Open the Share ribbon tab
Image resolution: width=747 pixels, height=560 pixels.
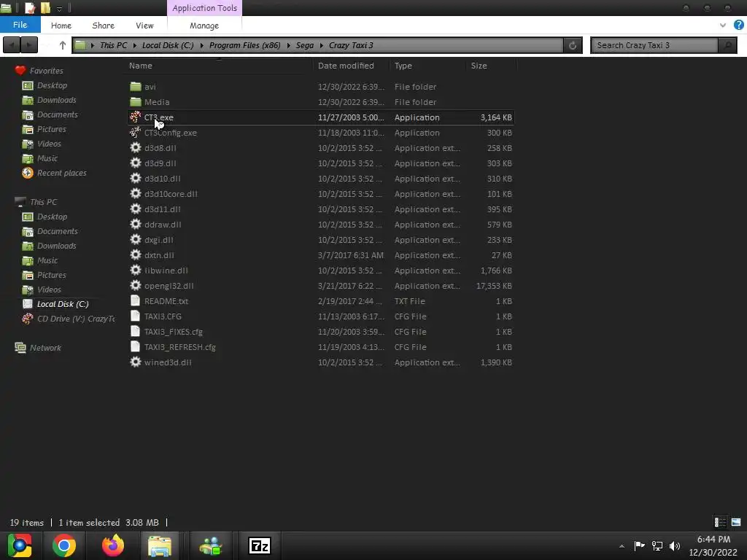pos(103,26)
